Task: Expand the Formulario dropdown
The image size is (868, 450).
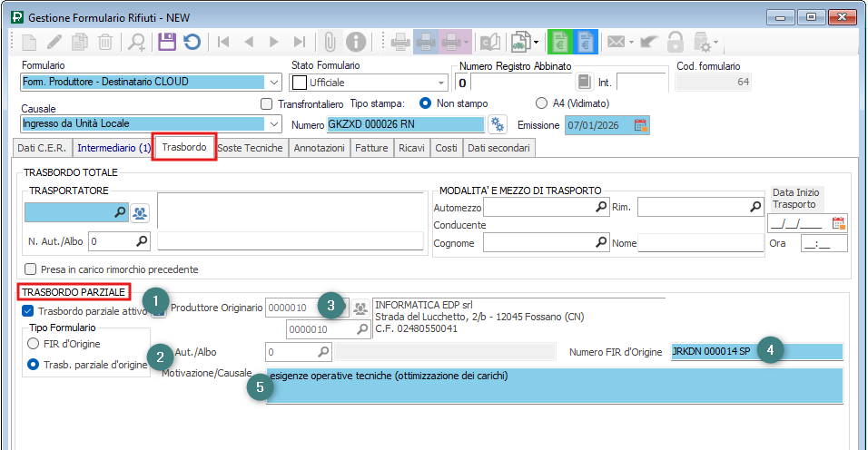Action: [x=274, y=82]
